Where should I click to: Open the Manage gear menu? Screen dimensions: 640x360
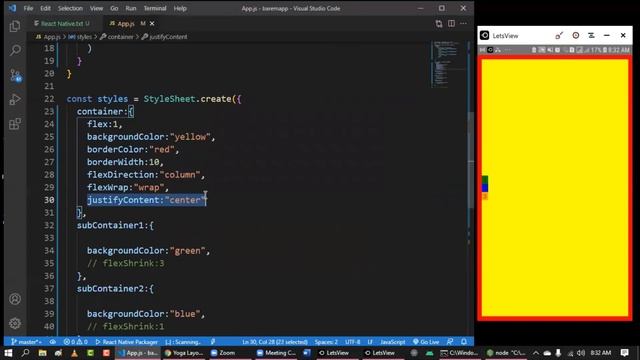[x=15, y=323]
